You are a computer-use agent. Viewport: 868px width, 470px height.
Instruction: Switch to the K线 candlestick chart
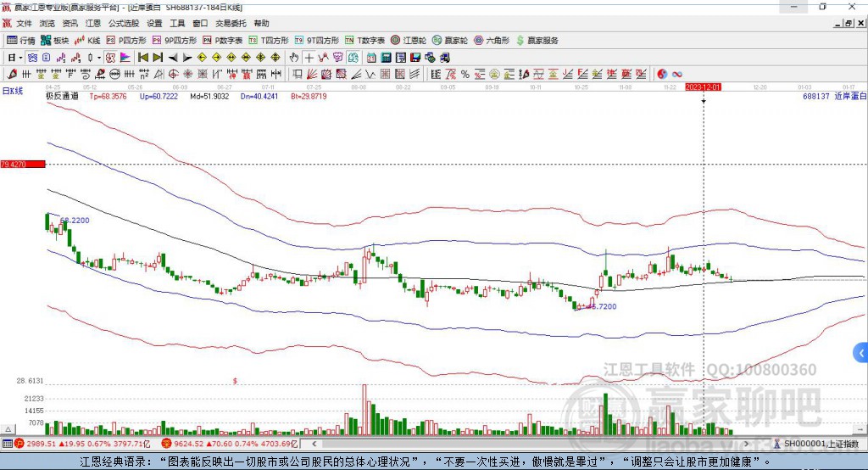87,41
